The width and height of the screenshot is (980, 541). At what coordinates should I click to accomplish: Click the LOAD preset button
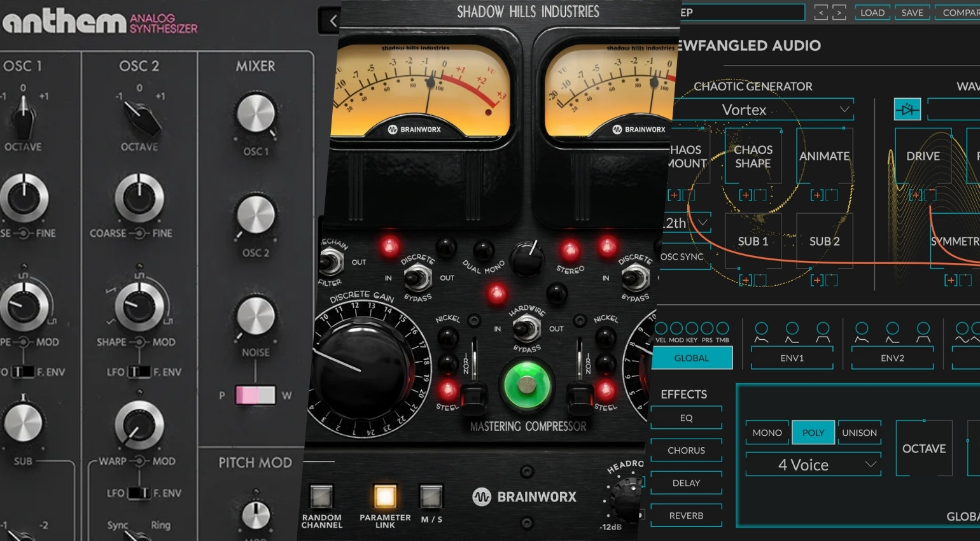872,12
